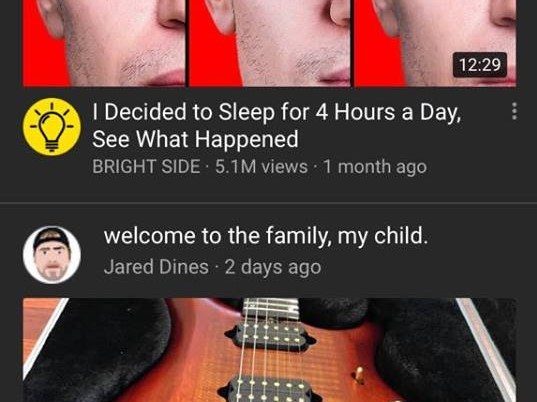Tap the 12:29 video duration badge
This screenshot has width=537, height=402.
coord(479,65)
